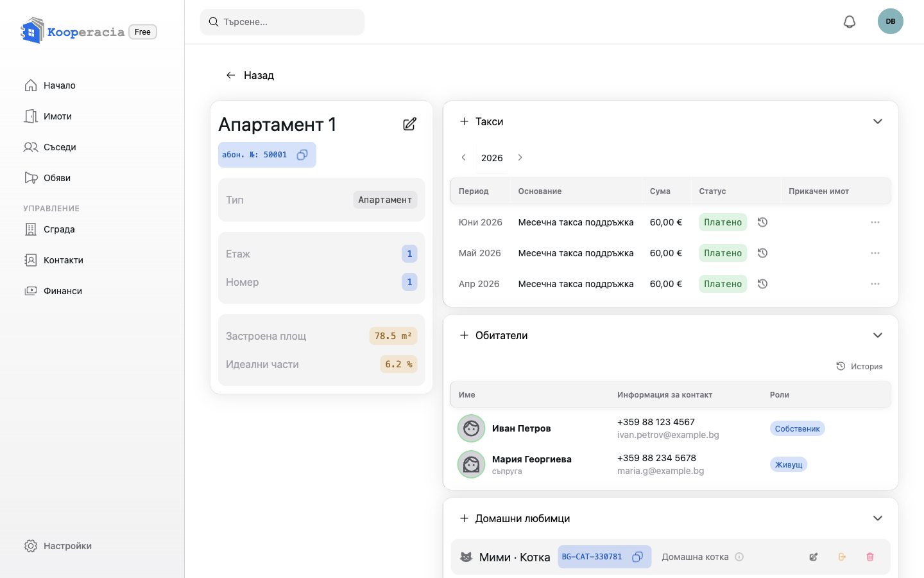Go to previous year before 2026
This screenshot has width=924, height=578.
tap(463, 157)
